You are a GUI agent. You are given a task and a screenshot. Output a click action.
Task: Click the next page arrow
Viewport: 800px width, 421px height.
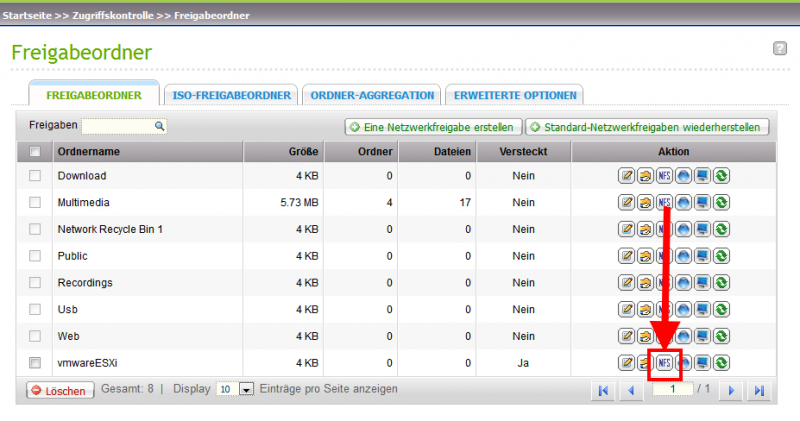[733, 390]
